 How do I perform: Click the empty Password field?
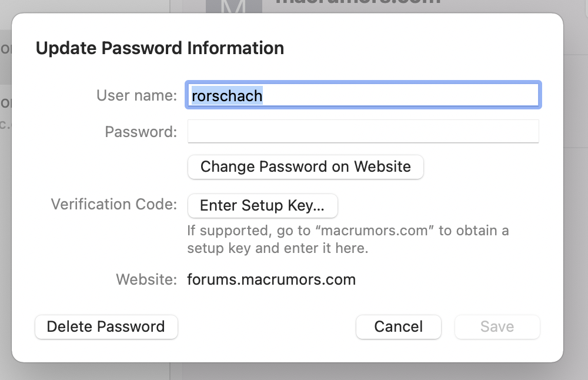363,131
